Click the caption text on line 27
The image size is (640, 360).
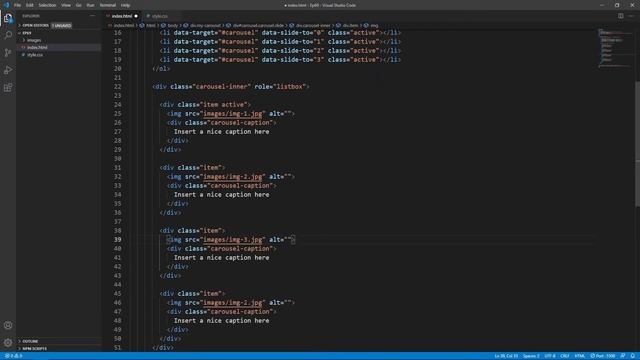click(x=221, y=132)
